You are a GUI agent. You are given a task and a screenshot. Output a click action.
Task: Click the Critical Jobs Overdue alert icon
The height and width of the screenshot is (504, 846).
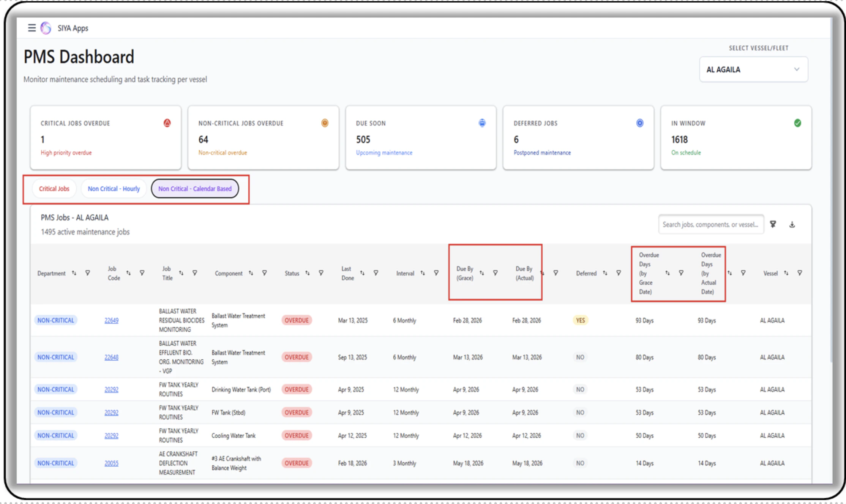(167, 123)
